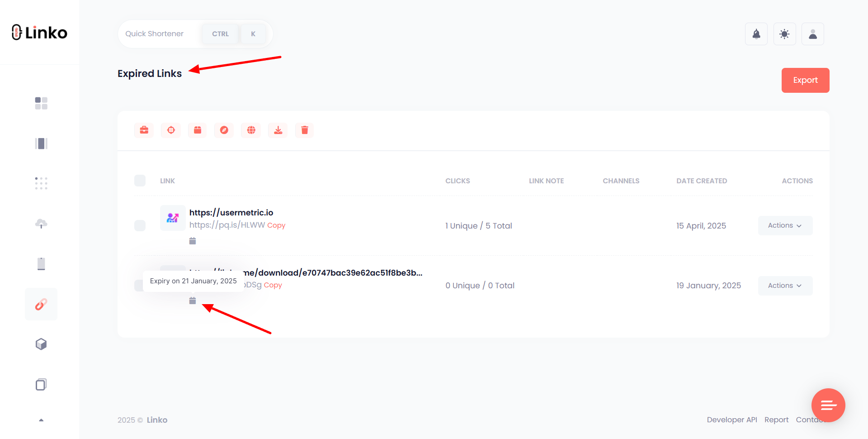This screenshot has height=439, width=868.
Task: Copy the pq.is/HLWW short link
Action: (x=276, y=225)
